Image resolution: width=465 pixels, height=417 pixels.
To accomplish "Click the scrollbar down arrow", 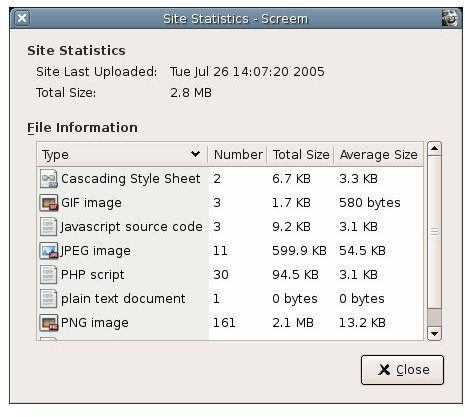I will point(434,333).
